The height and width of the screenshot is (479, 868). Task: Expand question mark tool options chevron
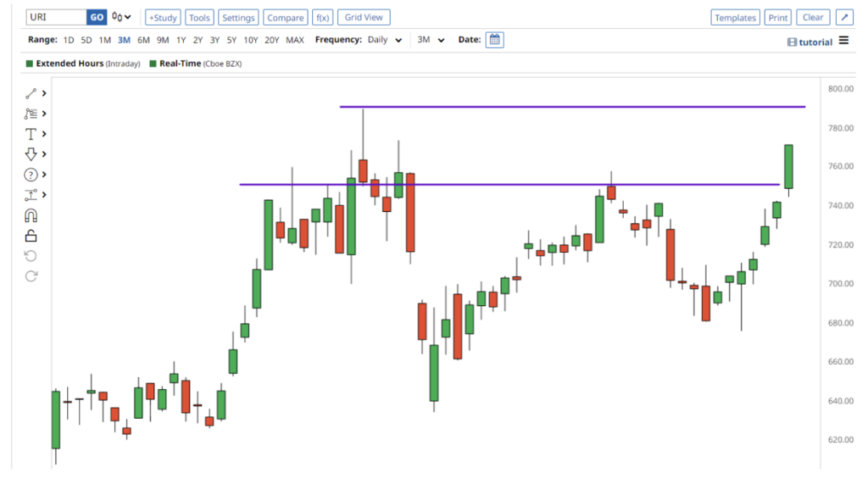tap(44, 175)
